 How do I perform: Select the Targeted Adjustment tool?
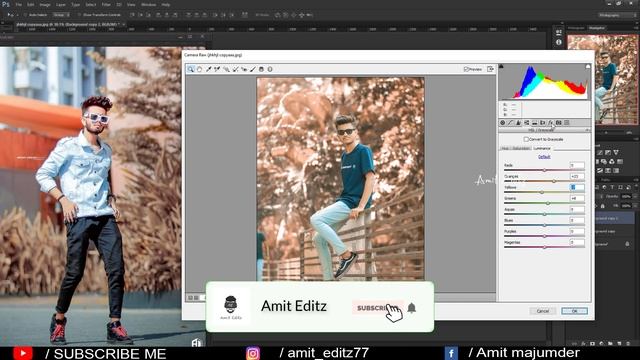(x=226, y=69)
